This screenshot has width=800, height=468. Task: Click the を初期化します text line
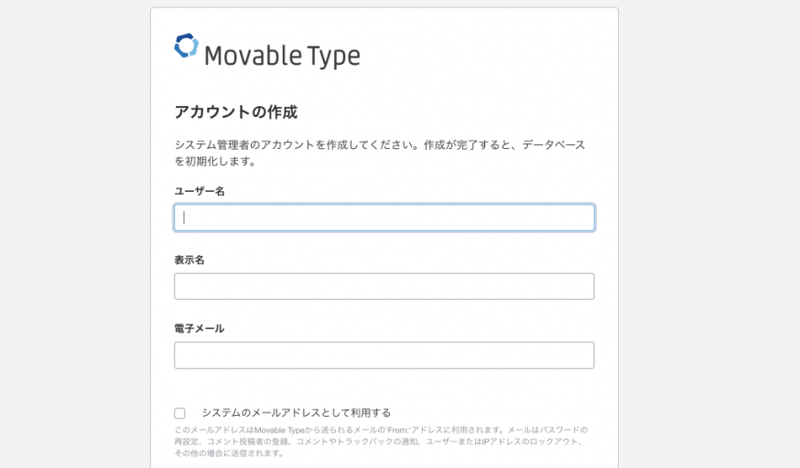click(215, 160)
